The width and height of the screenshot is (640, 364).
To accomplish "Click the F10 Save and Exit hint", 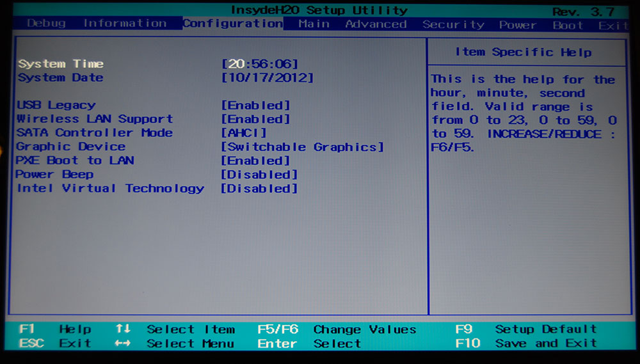I will (x=526, y=343).
